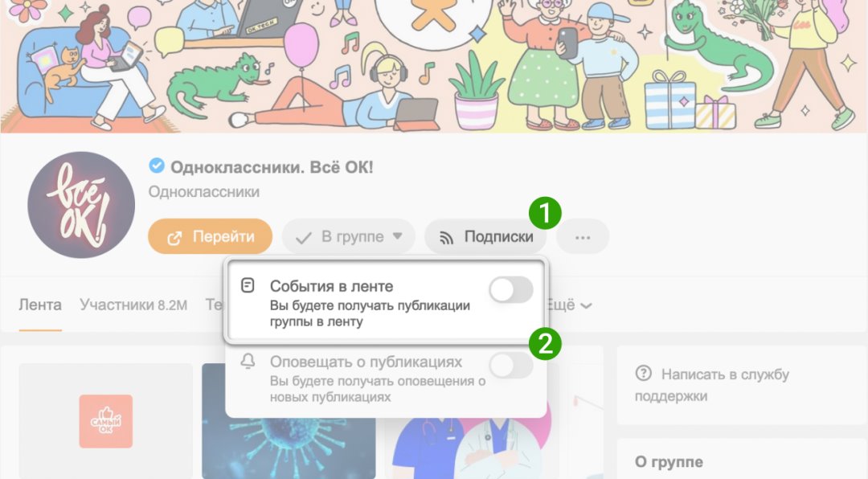The image size is (868, 479).
Task: Click the bell icon beside Оповещать о публикациях
Action: pos(248,361)
